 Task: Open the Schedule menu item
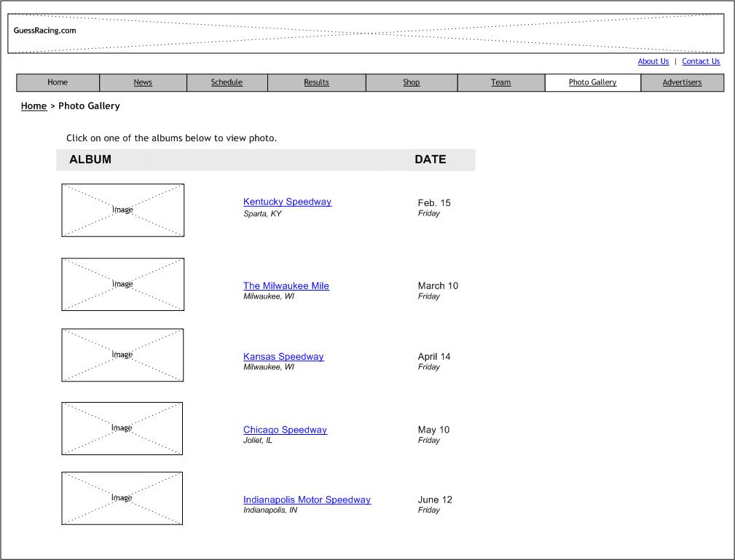tap(227, 82)
